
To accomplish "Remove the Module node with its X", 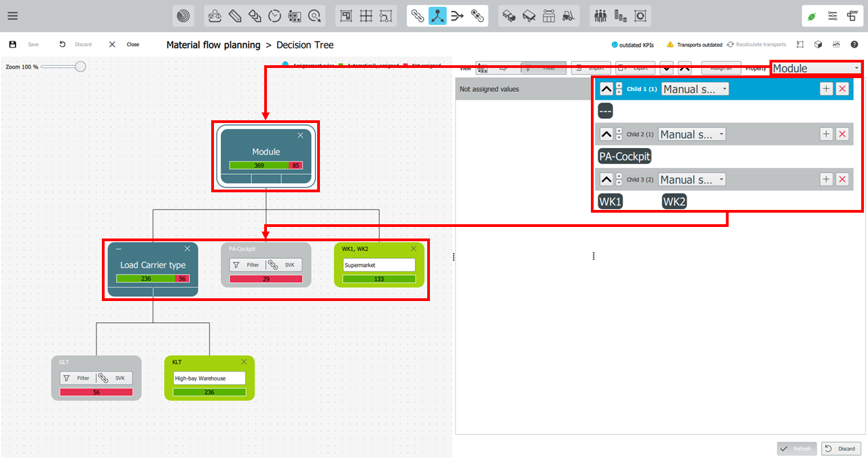I will 300,135.
